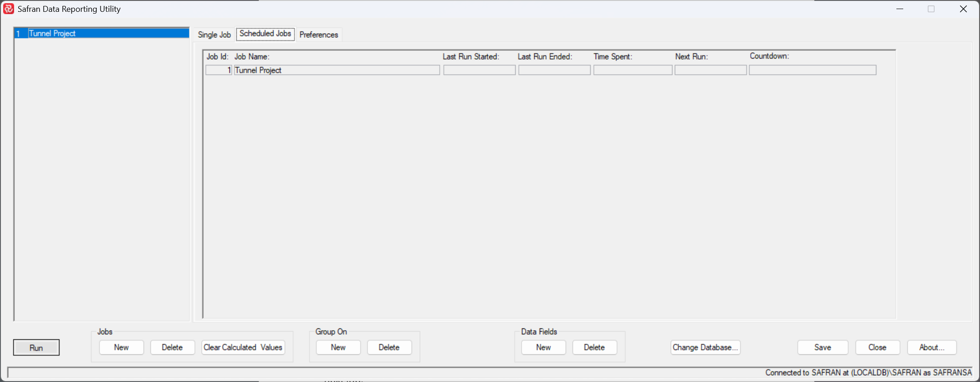Click the Job Name column label
This screenshot has width=980, height=382.
[x=252, y=56]
